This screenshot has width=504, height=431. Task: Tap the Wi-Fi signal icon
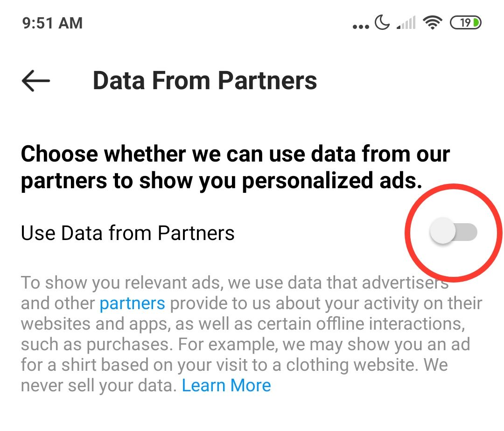tap(433, 22)
